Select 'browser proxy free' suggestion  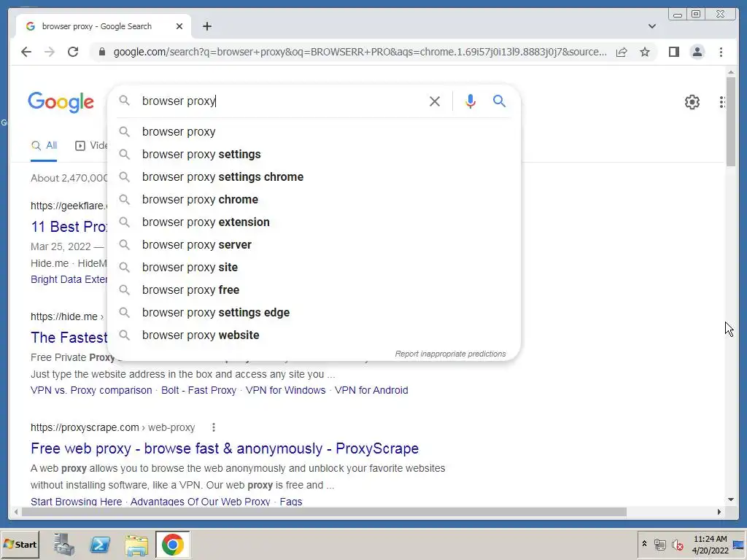(314, 290)
